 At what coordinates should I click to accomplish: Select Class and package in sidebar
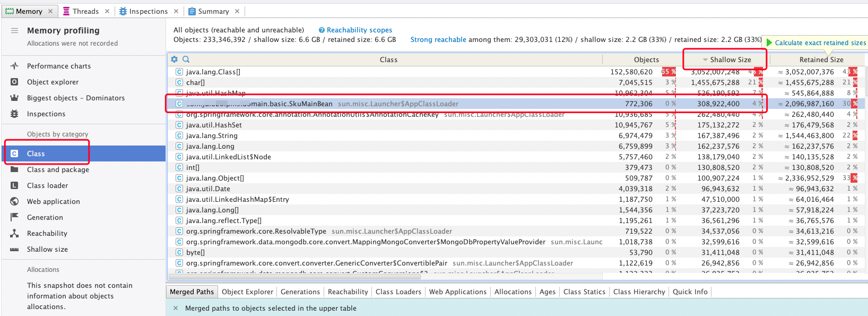coord(58,169)
